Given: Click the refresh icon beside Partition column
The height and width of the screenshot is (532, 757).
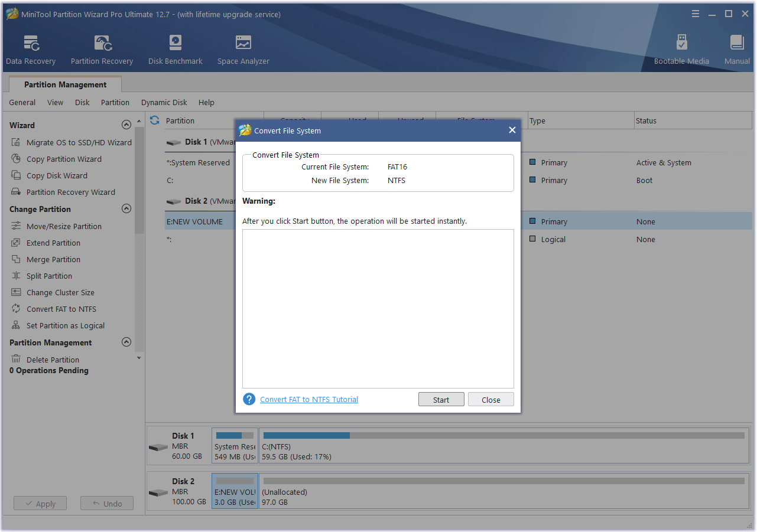Looking at the screenshot, I should 155,120.
